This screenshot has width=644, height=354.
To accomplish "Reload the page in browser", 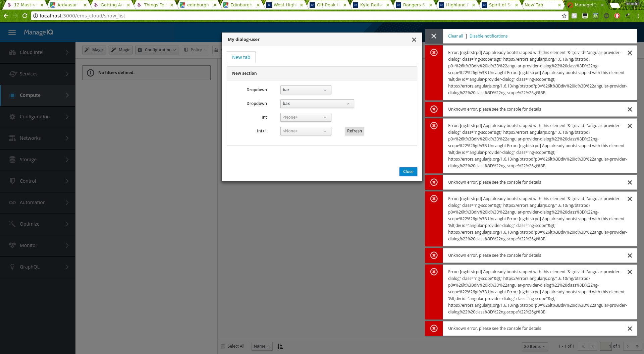I will (x=25, y=16).
